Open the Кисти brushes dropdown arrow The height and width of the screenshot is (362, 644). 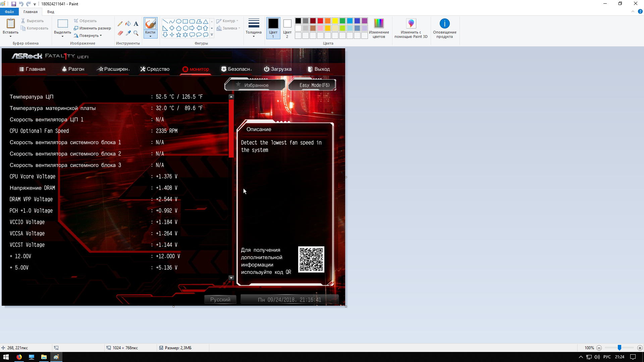(150, 36)
